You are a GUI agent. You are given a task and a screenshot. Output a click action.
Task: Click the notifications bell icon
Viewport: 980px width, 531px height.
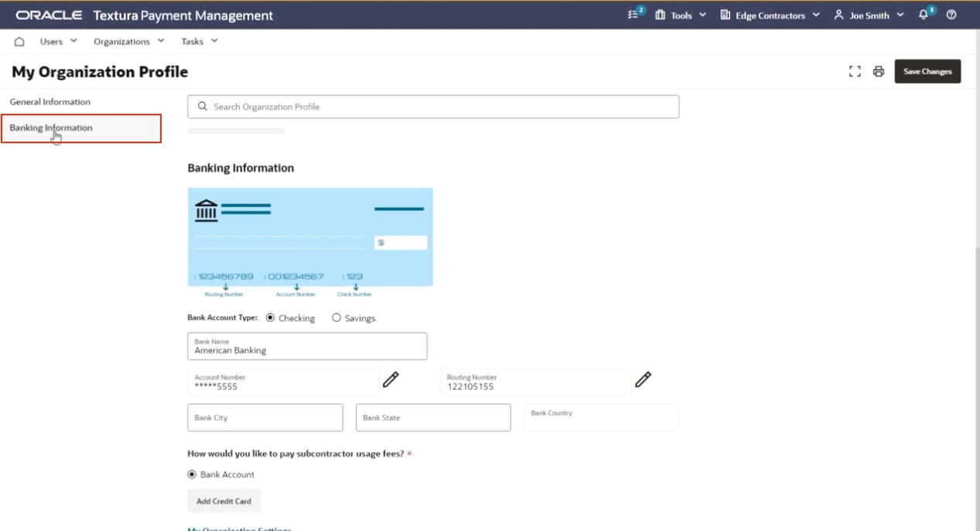click(924, 15)
